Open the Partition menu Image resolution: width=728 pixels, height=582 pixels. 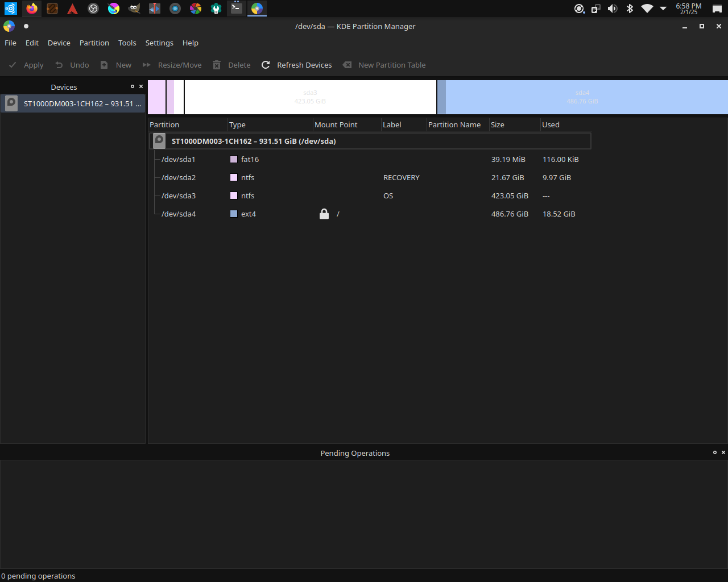pos(94,43)
